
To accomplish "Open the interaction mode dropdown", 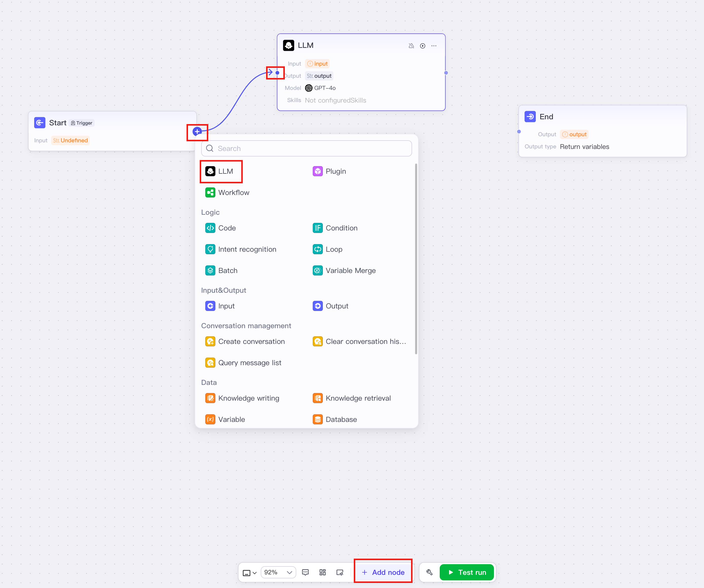I will [x=249, y=573].
